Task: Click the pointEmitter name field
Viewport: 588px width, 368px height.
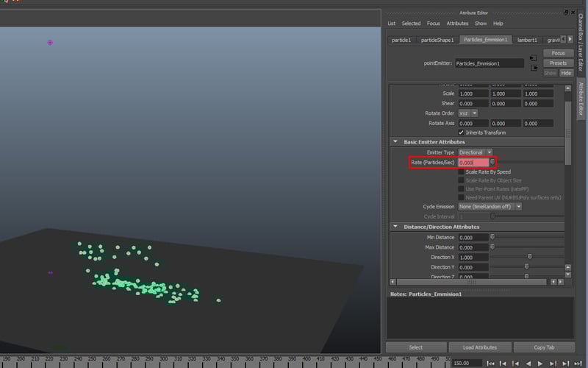Action: (x=490, y=63)
